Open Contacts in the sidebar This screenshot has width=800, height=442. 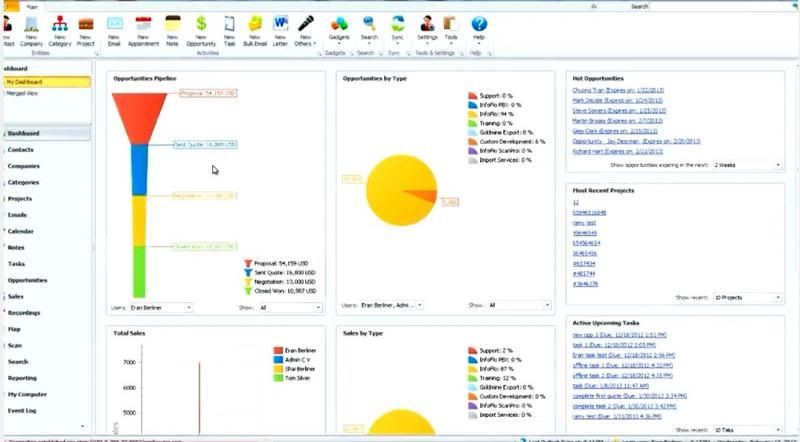coord(20,150)
